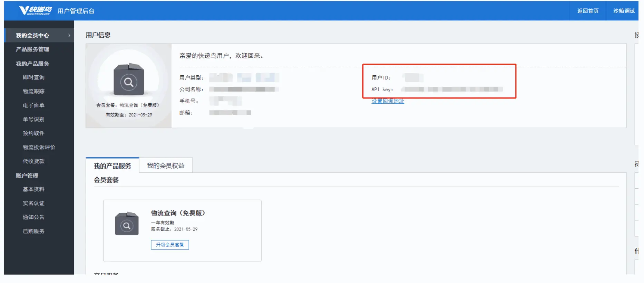The height and width of the screenshot is (283, 644).
Task: Open 基本资料 under 账户管理
Action: tap(33, 189)
